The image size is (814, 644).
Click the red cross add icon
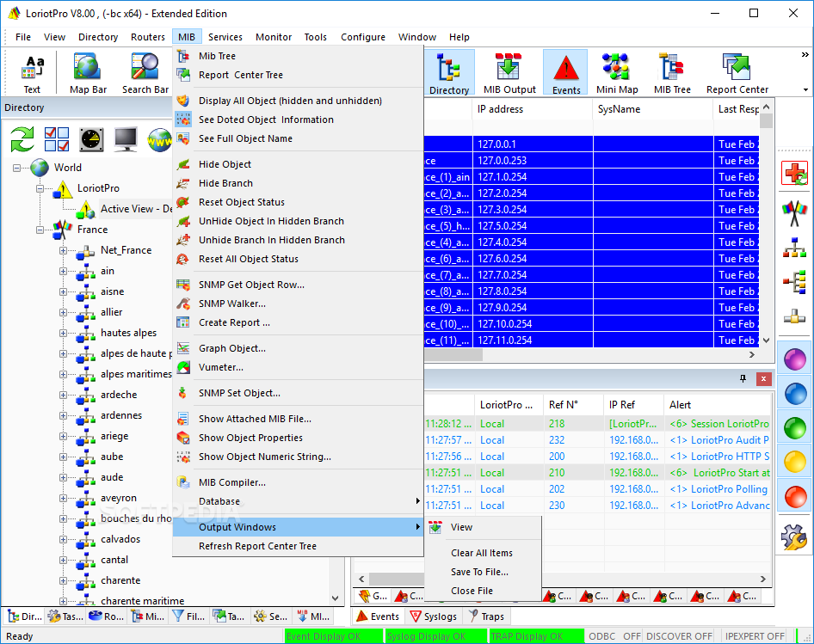[794, 173]
